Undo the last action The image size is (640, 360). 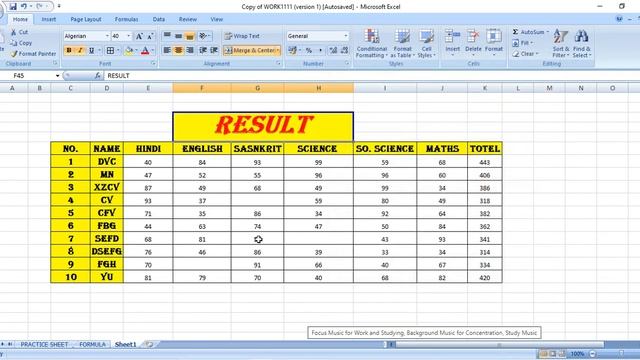24,7
